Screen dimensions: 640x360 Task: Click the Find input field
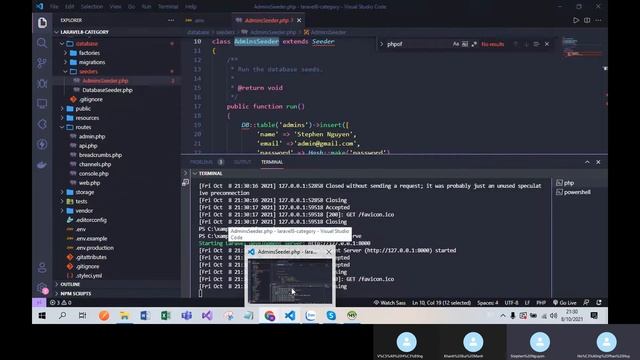point(418,44)
